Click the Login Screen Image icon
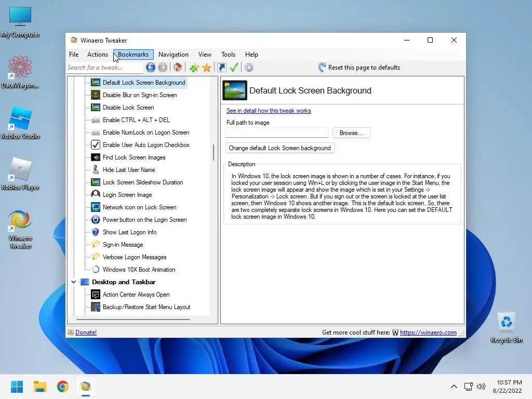Viewport: 532px width, 399px height. tap(96, 195)
